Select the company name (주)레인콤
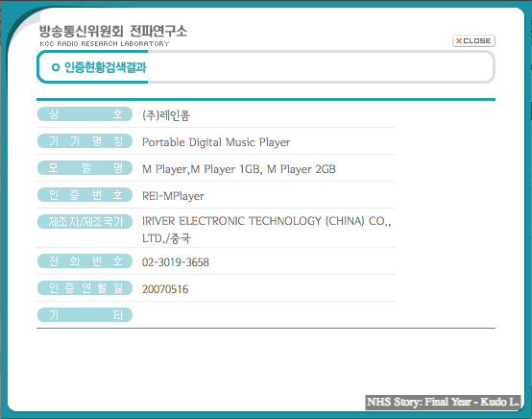 pyautogui.click(x=166, y=115)
